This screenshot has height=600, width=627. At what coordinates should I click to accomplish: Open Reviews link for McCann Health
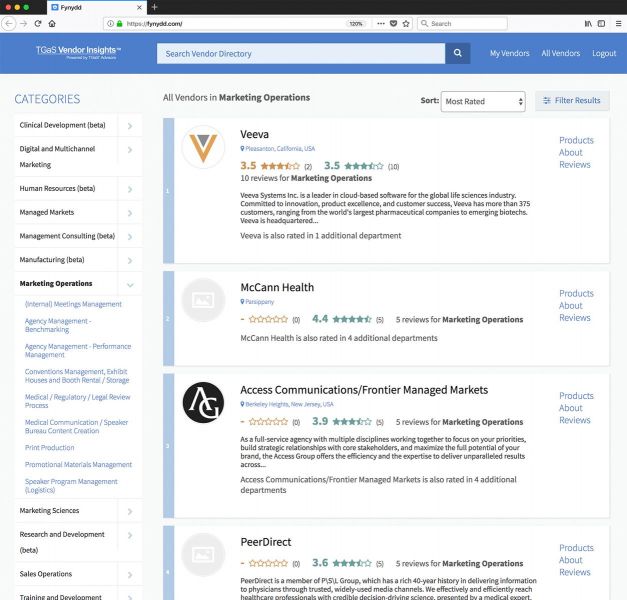pos(575,318)
